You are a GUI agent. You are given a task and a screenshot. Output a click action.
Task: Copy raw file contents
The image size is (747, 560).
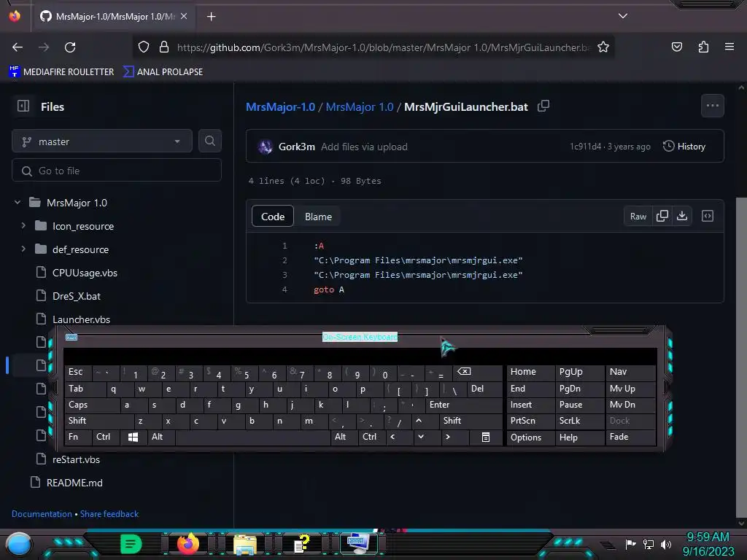[662, 216]
